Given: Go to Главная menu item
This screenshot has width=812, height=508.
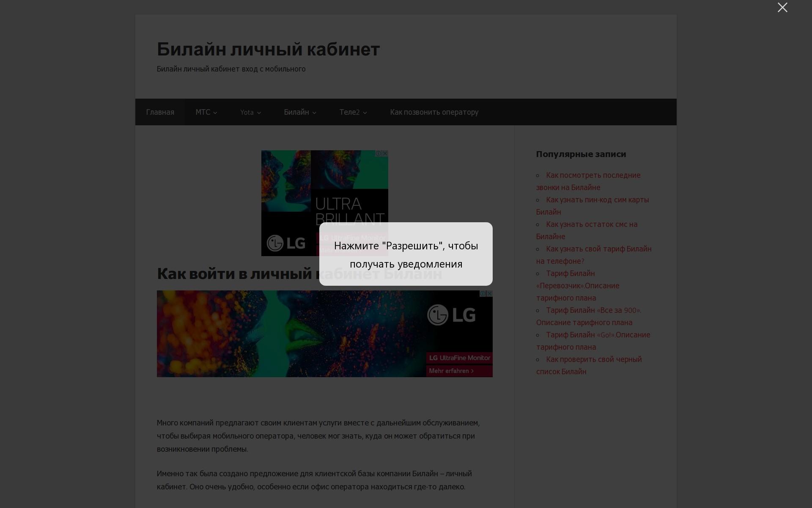Looking at the screenshot, I should coord(160,112).
